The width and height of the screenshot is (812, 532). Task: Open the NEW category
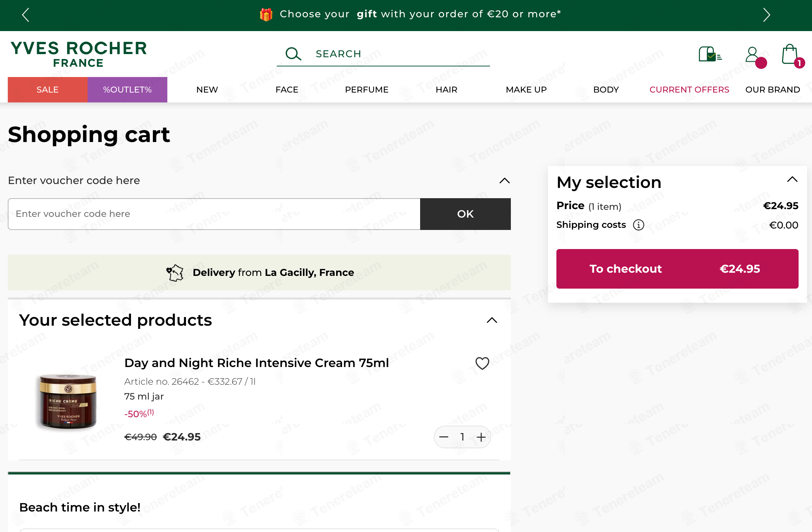point(207,90)
